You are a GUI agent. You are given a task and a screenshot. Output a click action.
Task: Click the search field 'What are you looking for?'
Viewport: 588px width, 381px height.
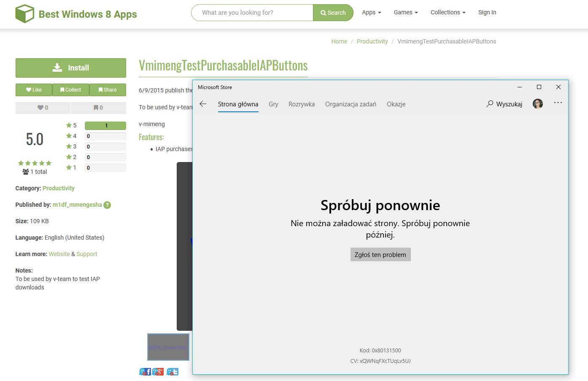coord(252,13)
